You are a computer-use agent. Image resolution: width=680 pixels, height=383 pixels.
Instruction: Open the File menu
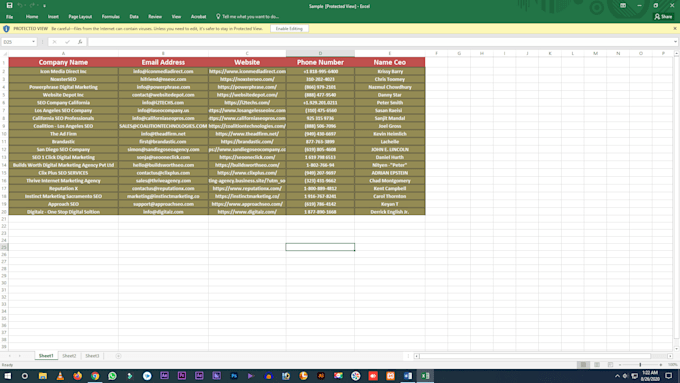click(10, 16)
